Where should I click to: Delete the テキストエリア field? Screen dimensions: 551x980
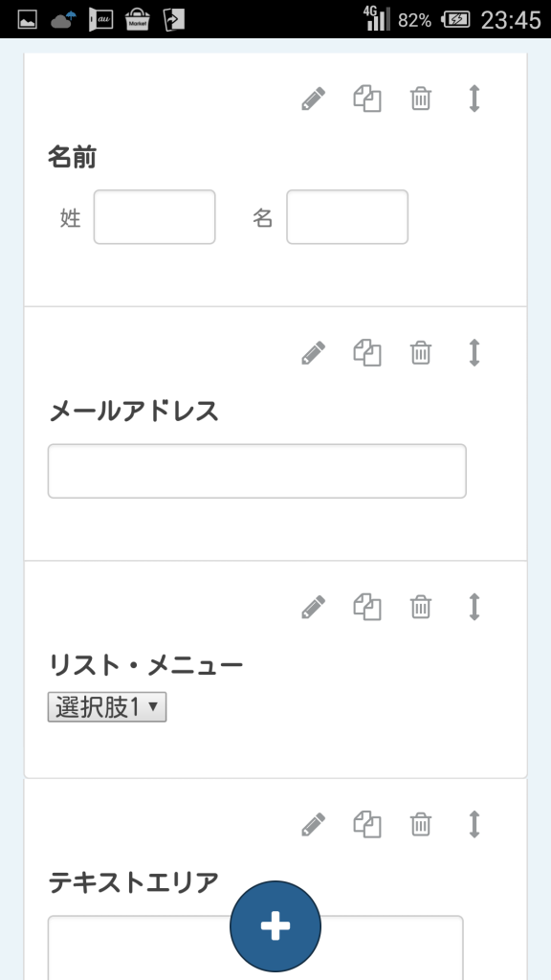[421, 824]
